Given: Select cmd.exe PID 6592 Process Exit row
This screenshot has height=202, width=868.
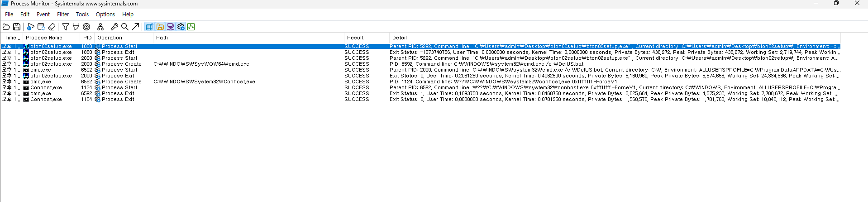Looking at the screenshot, I should (x=420, y=93).
